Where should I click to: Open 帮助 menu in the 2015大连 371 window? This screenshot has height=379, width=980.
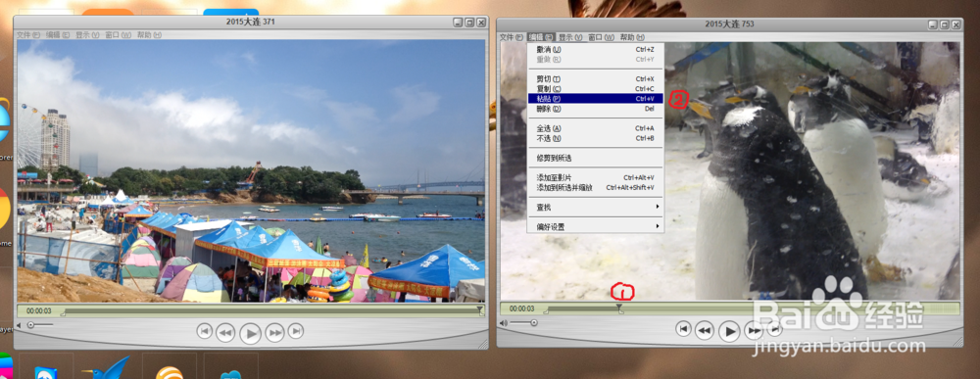[x=149, y=35]
